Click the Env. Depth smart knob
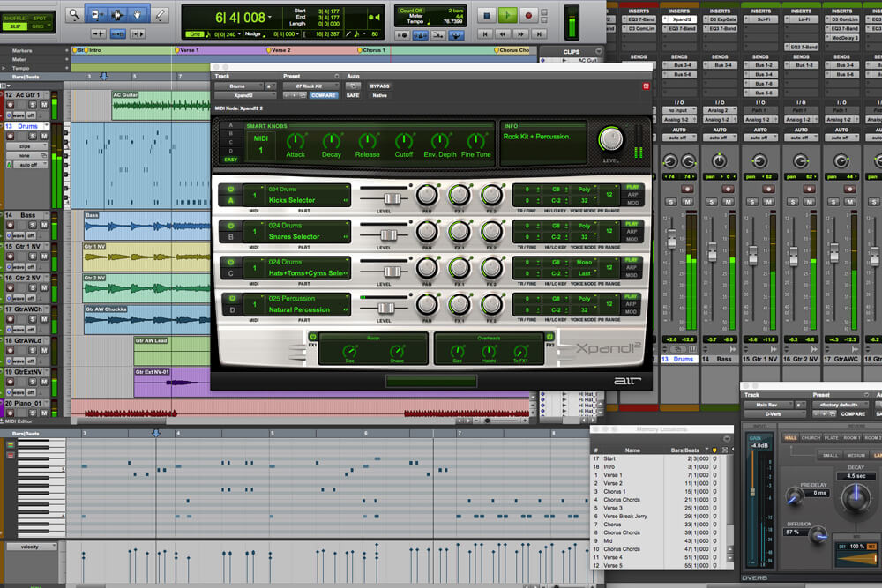This screenshot has height=588, width=882. (x=440, y=141)
